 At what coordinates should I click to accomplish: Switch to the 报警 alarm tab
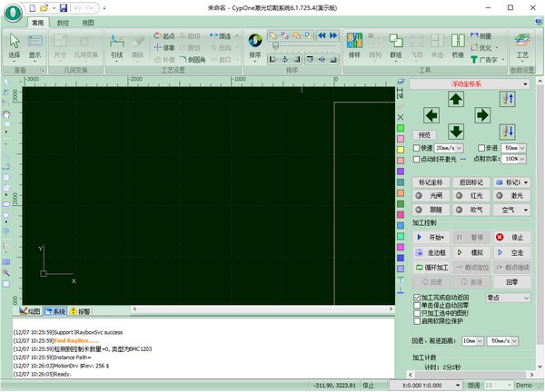(80, 311)
